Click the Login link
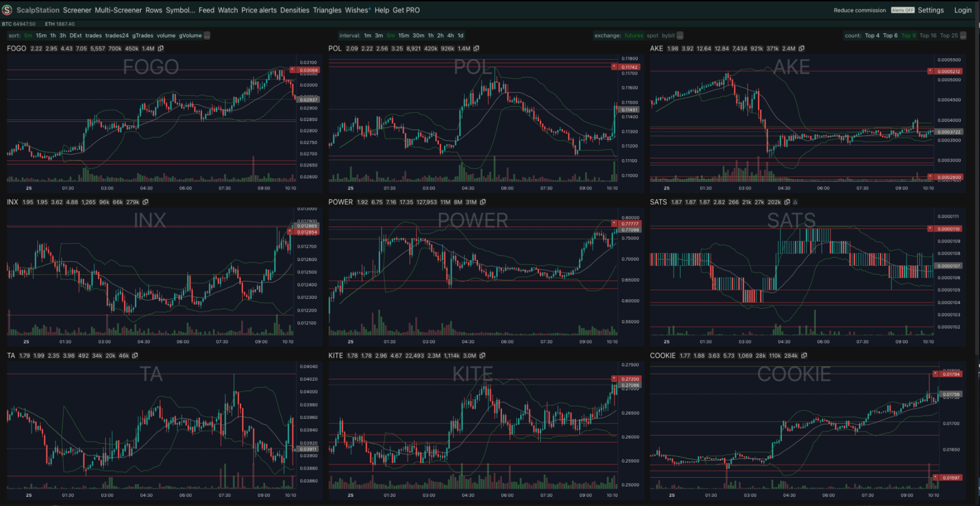The image size is (980, 506). pyautogui.click(x=962, y=10)
